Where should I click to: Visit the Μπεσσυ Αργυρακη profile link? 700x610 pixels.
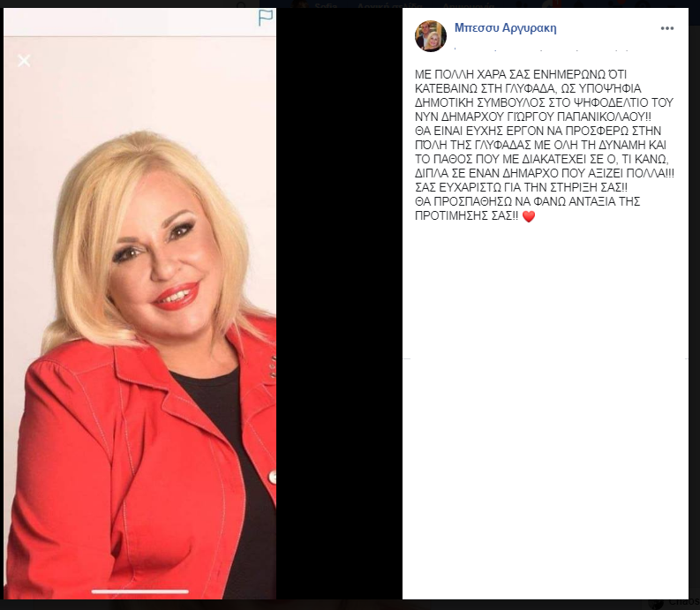505,27
